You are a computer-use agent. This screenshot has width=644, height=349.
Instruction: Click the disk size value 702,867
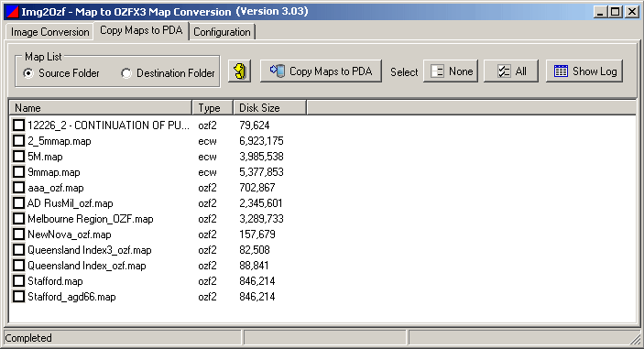(257, 188)
